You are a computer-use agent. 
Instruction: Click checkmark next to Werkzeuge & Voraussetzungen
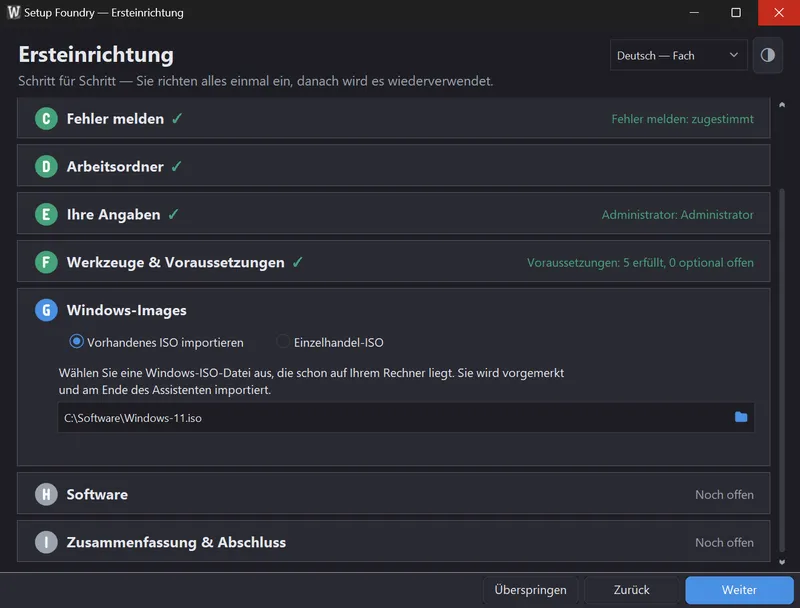297,262
